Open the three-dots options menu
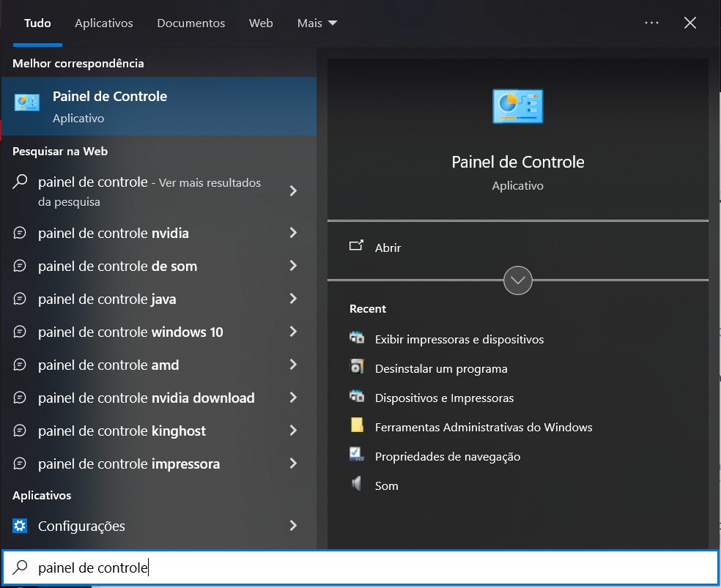This screenshot has height=588, width=721. click(x=651, y=23)
